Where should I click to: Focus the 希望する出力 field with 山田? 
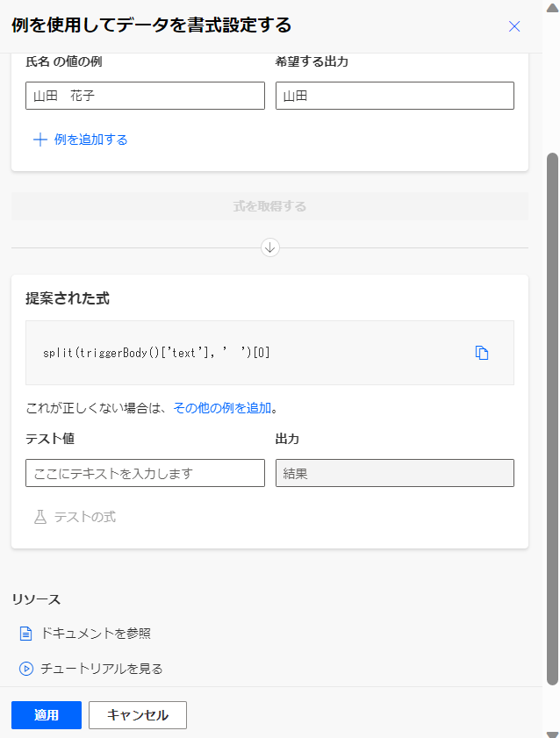coord(394,96)
